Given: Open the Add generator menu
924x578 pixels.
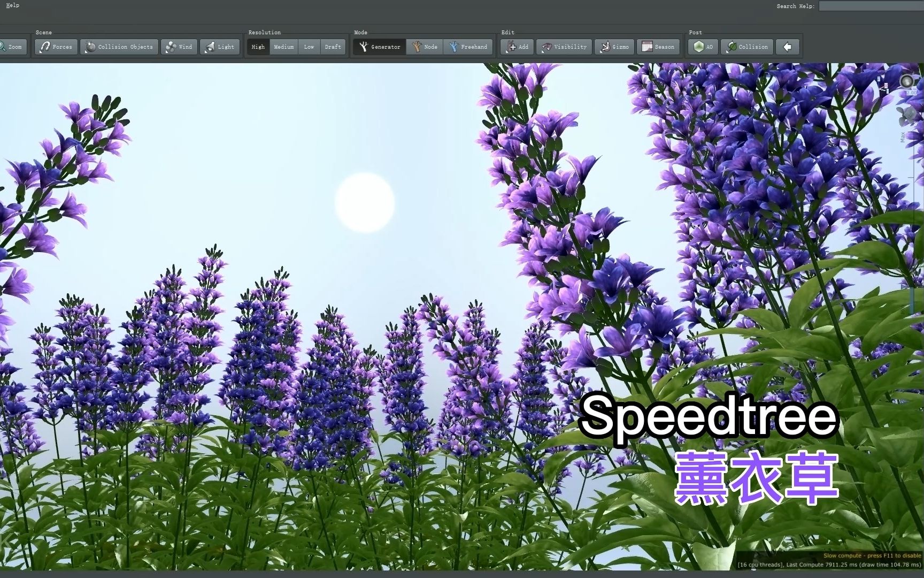Looking at the screenshot, I should coord(517,47).
